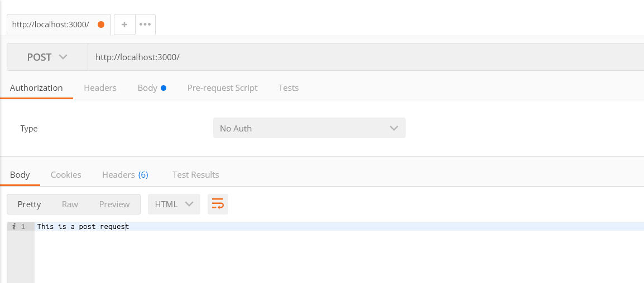Screen dimensions: 644x283
Task: Open the three-dots tab options menu
Action: click(x=145, y=24)
